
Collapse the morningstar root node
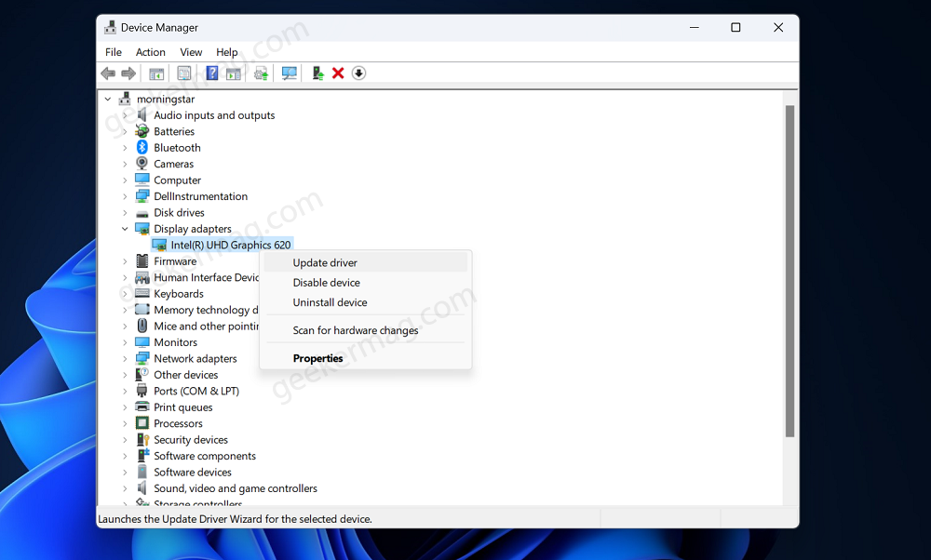pos(107,99)
